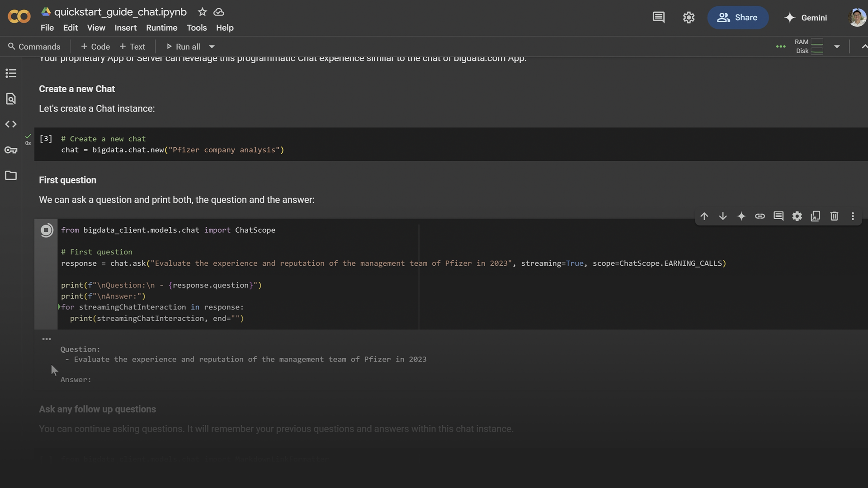Move the cell down
The image size is (868, 488).
(x=723, y=216)
